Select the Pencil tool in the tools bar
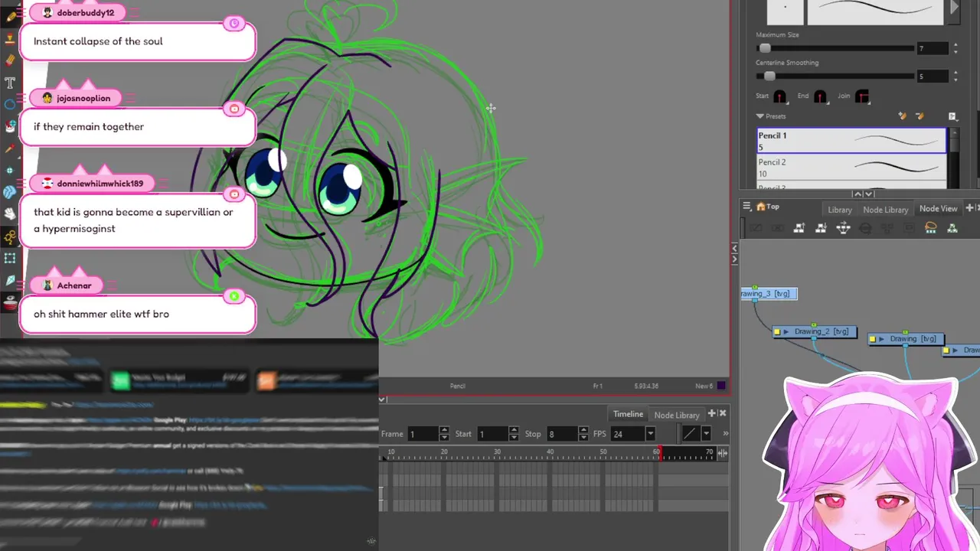Viewport: 980px width, 551px height. click(x=10, y=15)
